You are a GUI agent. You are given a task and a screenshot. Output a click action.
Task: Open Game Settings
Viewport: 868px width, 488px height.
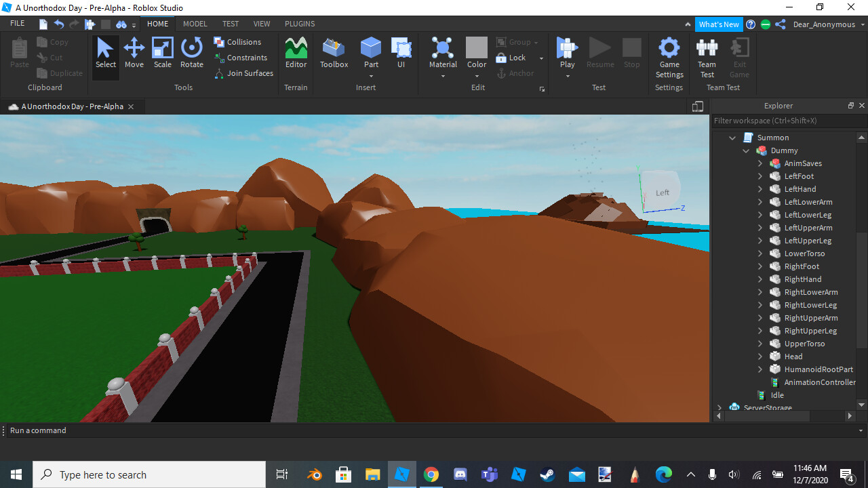tap(669, 58)
